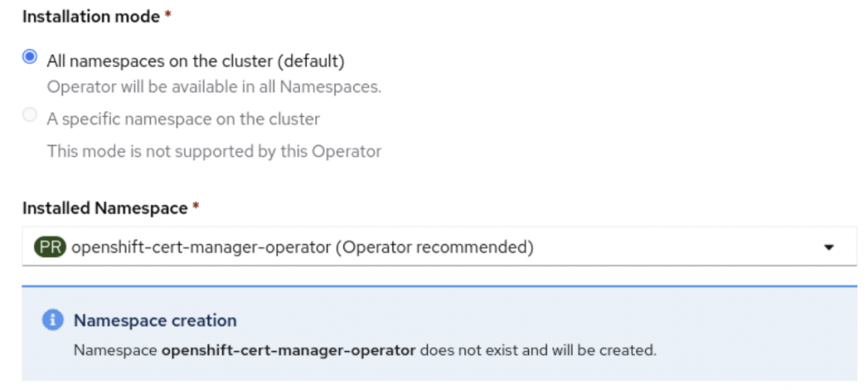
Task: Click the red asterisk next to Installation mode
Action: tap(169, 14)
